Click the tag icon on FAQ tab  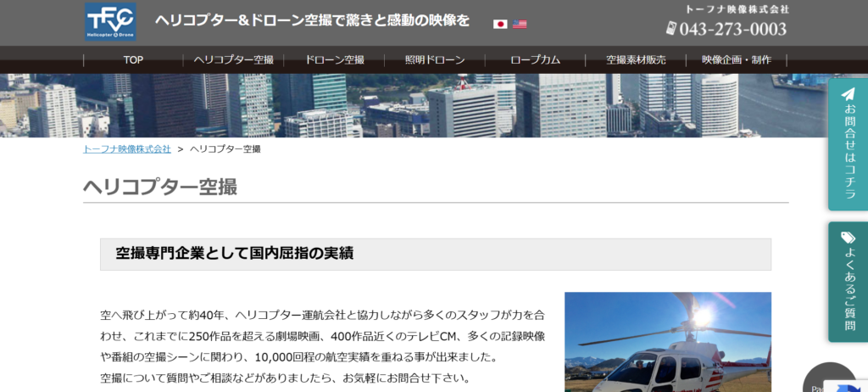pyautogui.click(x=848, y=238)
